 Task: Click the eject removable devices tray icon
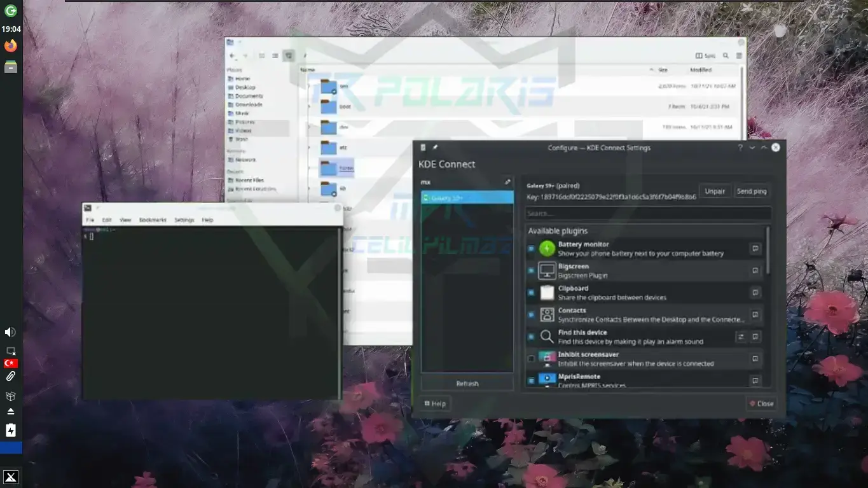(x=11, y=412)
